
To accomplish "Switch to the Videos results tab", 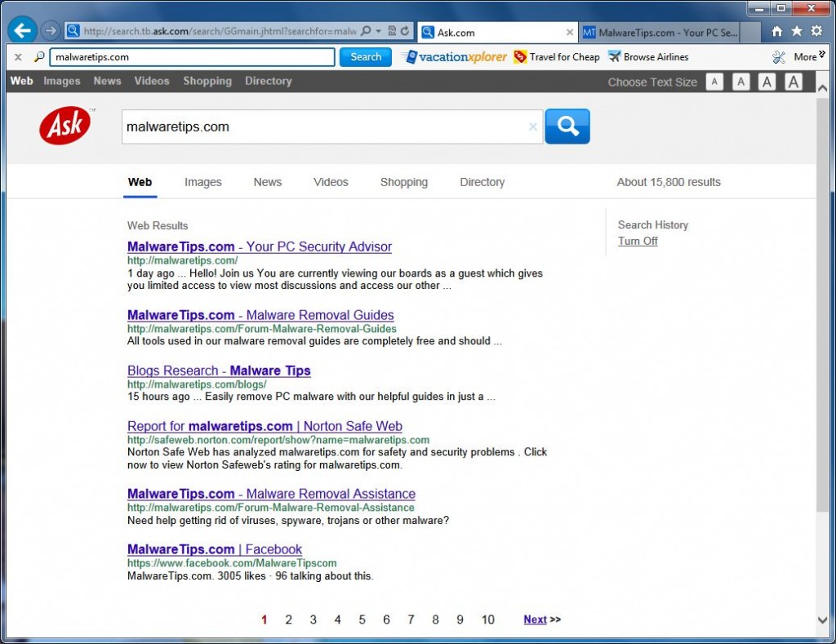I will click(331, 182).
